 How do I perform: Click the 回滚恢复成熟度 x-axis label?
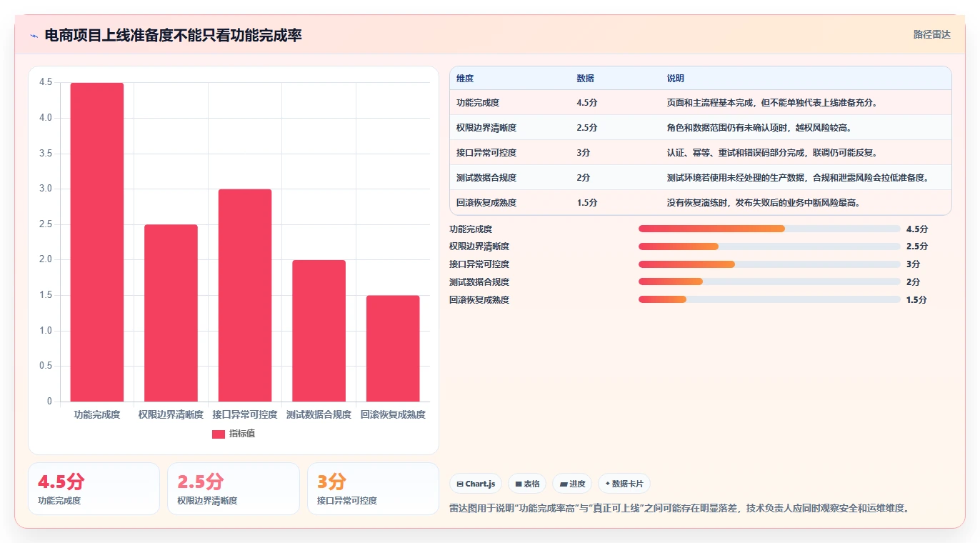point(393,414)
